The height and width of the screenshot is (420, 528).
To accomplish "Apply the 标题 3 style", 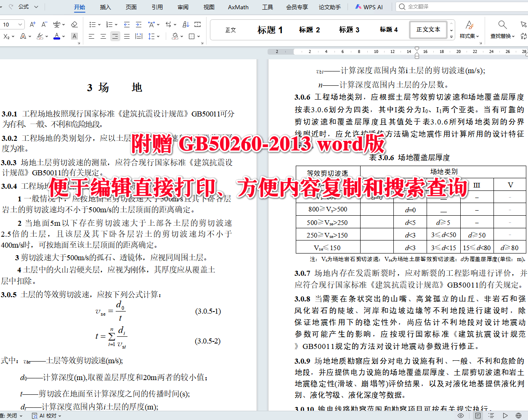I will point(349,30).
